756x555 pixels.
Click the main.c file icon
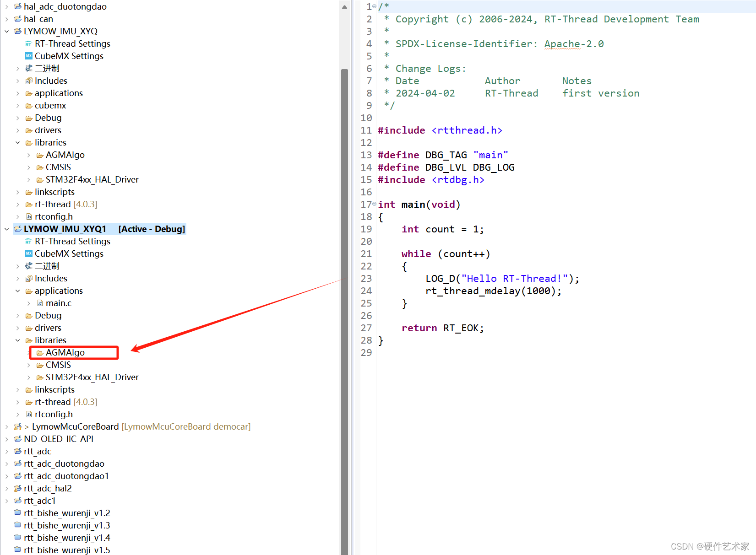point(40,303)
